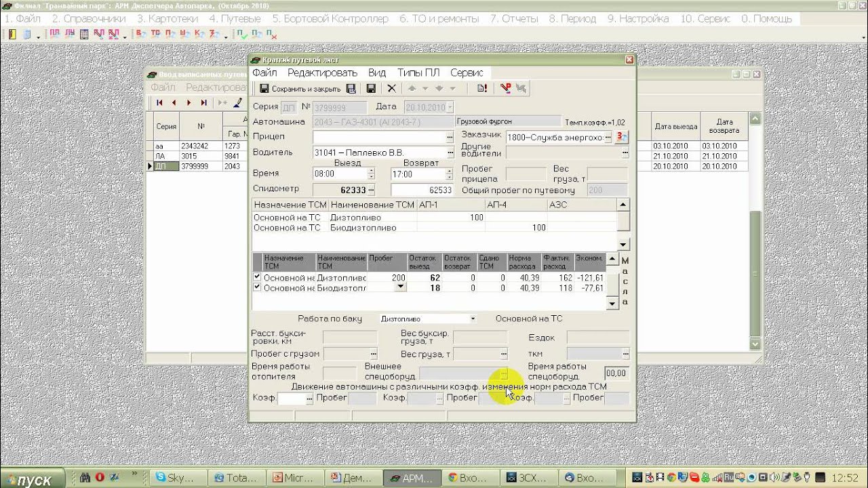868x488 pixels.
Task: Go to next record in background window
Action: [x=189, y=103]
